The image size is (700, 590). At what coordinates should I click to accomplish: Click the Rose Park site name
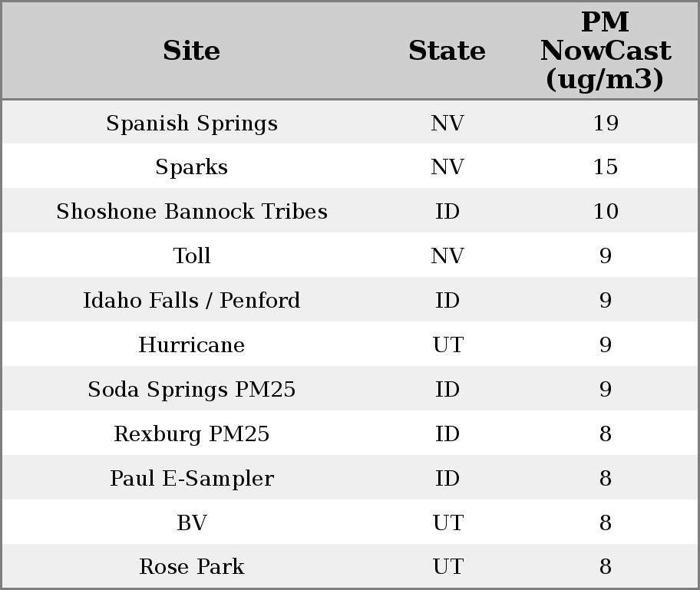point(192,567)
